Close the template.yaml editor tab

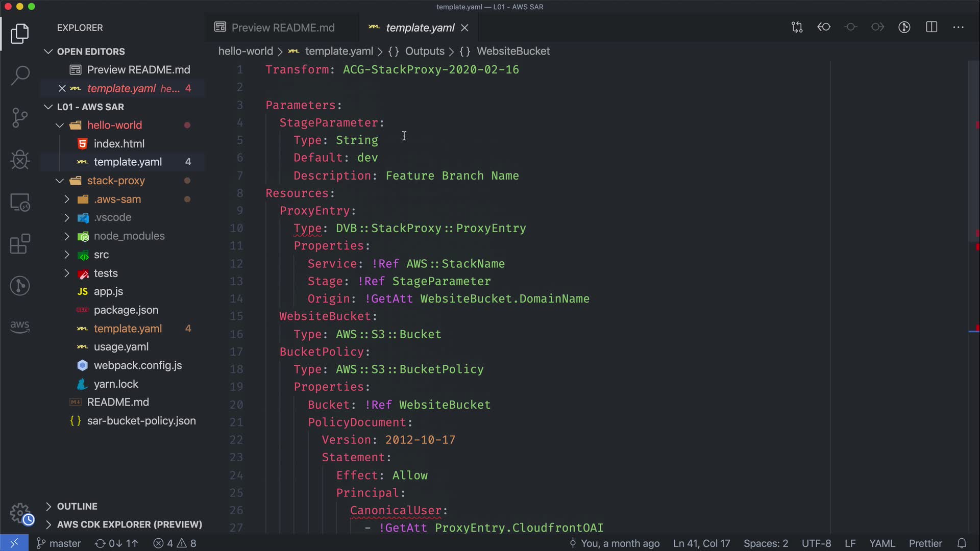pyautogui.click(x=464, y=28)
